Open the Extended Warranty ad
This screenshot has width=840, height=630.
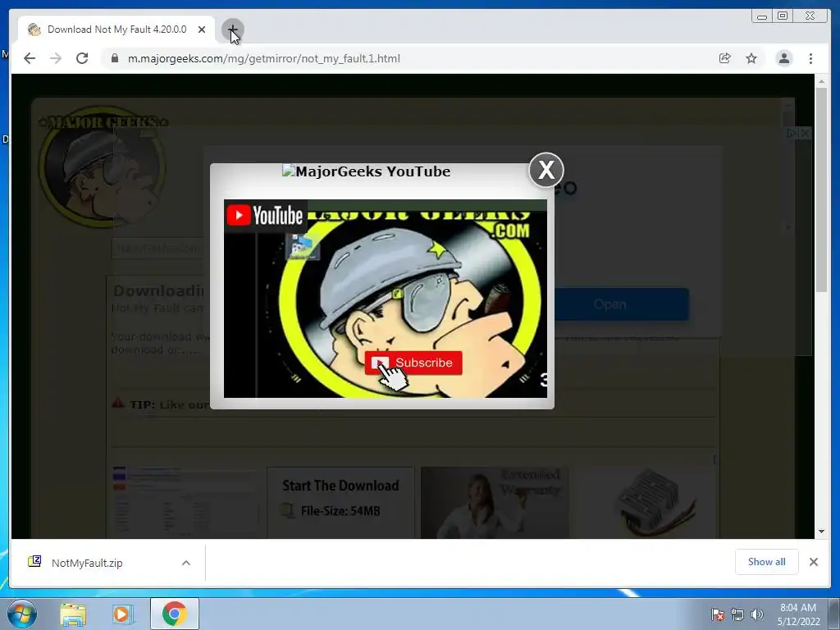click(x=495, y=503)
